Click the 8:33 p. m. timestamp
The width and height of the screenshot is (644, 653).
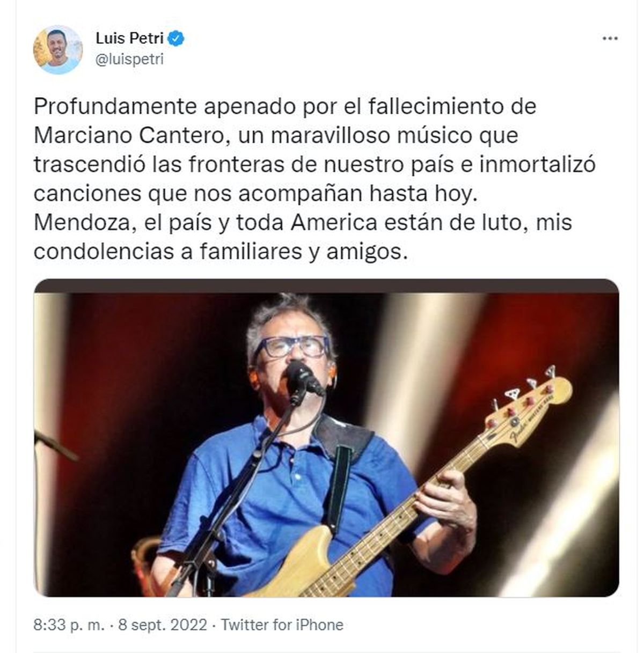(x=69, y=625)
